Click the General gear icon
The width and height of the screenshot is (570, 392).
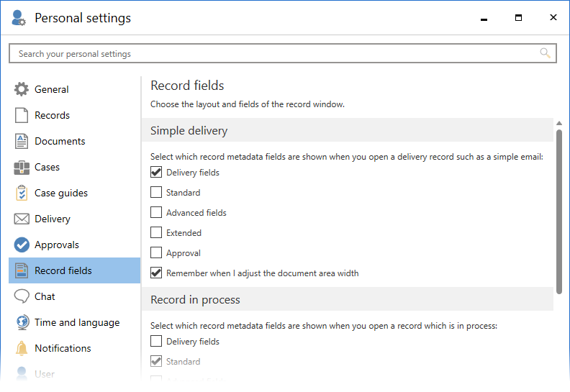point(22,89)
